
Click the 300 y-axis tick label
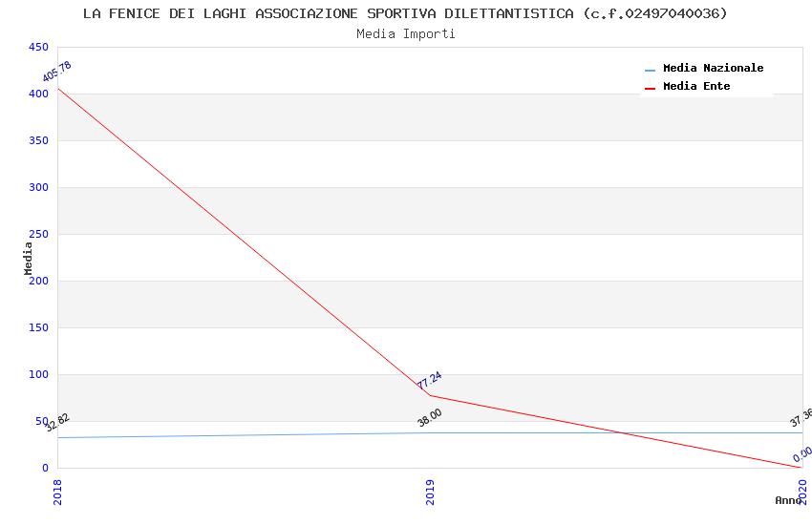pyautogui.click(x=38, y=187)
